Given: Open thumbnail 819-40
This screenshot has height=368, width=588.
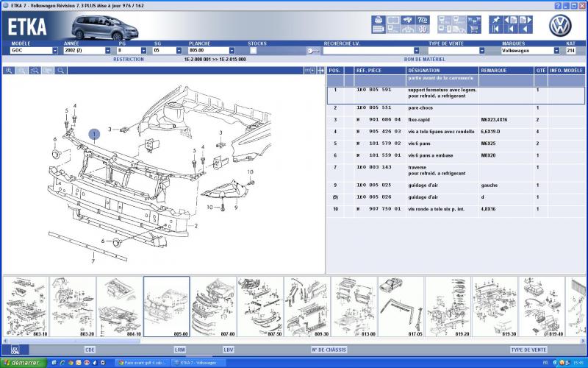Looking at the screenshot, I should [542, 306].
